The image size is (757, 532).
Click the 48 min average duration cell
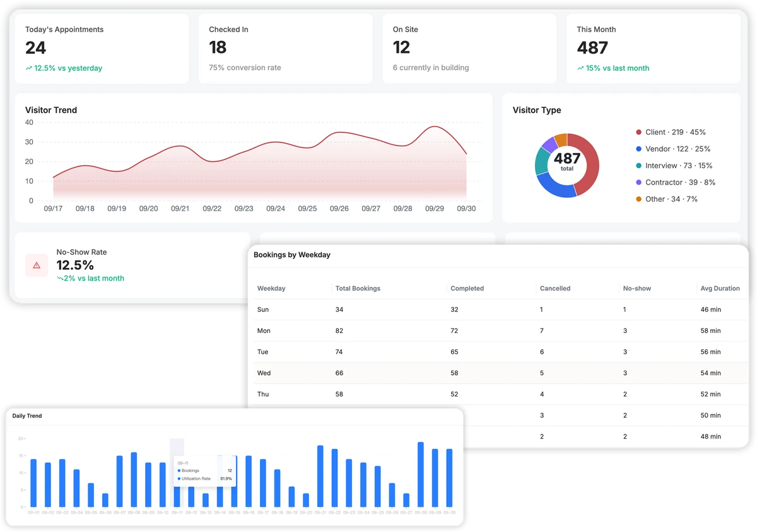(710, 436)
